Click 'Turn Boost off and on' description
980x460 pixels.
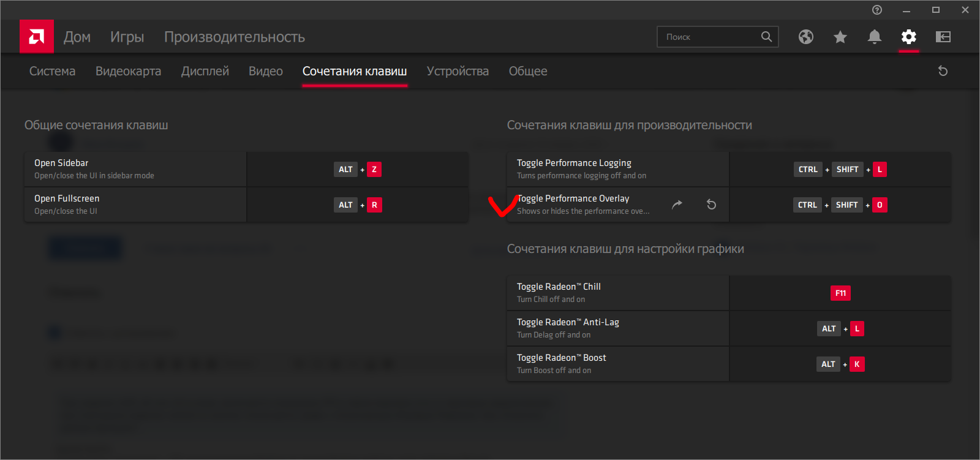554,371
